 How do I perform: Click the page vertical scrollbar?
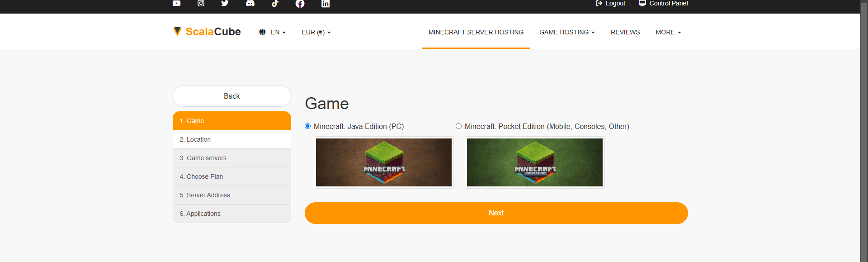point(864,131)
